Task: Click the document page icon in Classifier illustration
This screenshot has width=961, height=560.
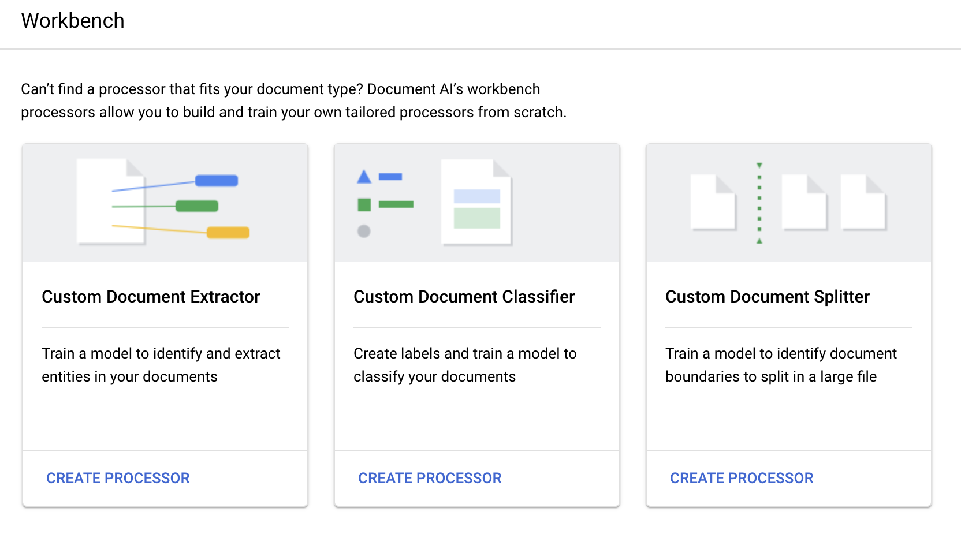Action: (x=476, y=203)
